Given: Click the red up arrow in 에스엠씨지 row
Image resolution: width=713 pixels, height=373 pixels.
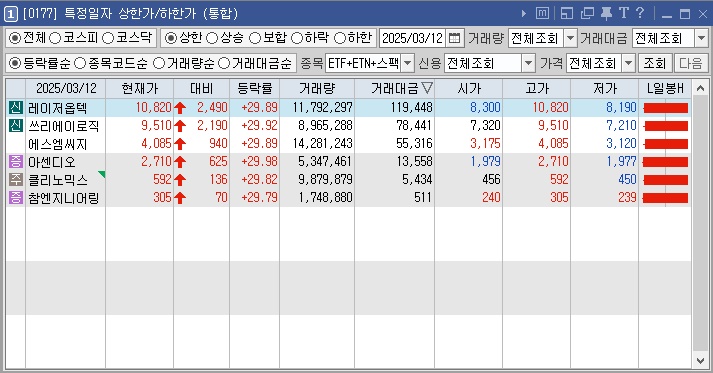Looking at the screenshot, I should point(180,144).
